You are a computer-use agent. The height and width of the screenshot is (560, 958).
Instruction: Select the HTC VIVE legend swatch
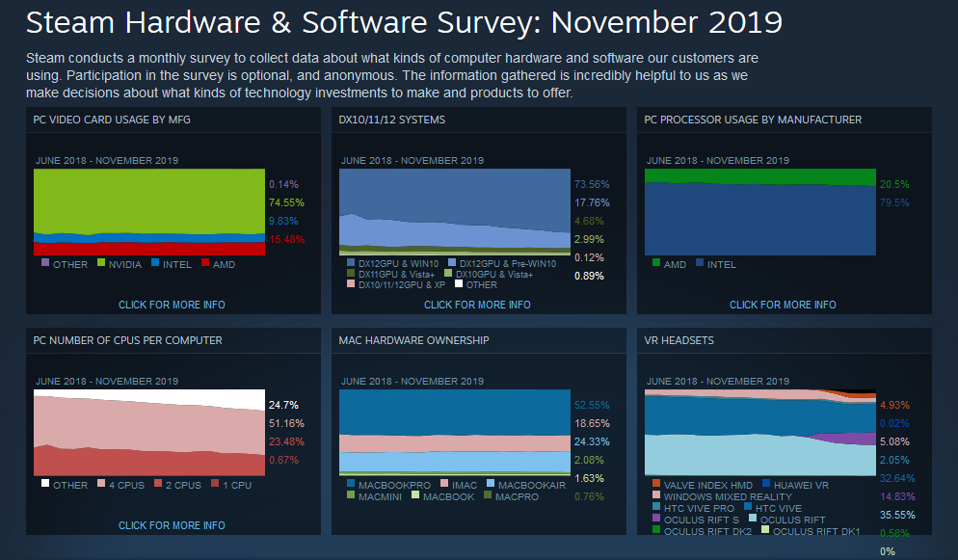748,506
